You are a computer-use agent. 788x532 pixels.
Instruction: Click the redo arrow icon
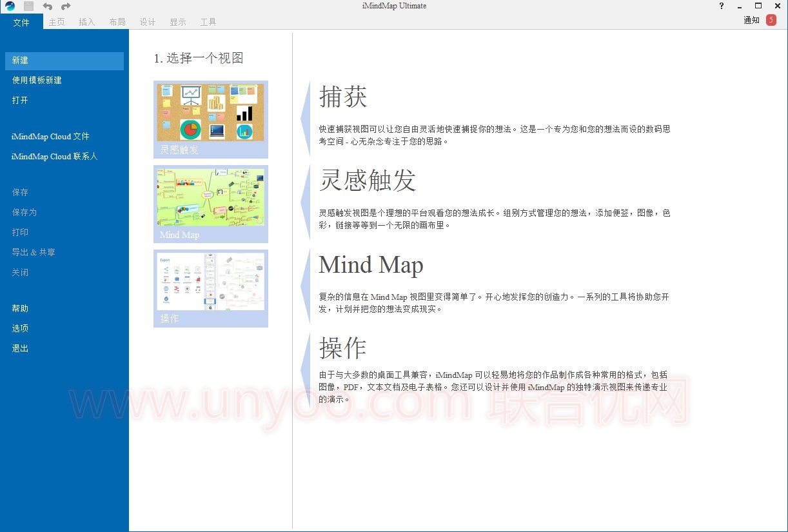tap(66, 6)
